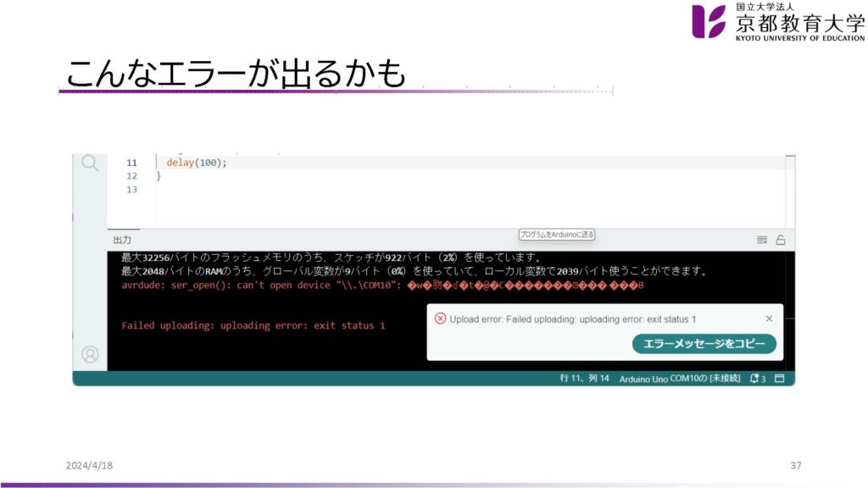Viewport: 868px width, 488px height.
Task: Click line number 11 in the gutter
Action: coord(131,163)
